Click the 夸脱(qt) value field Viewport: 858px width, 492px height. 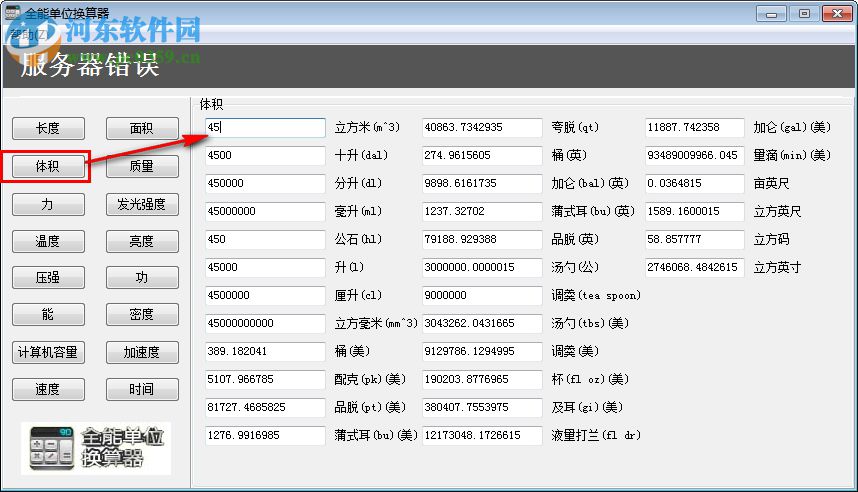482,128
